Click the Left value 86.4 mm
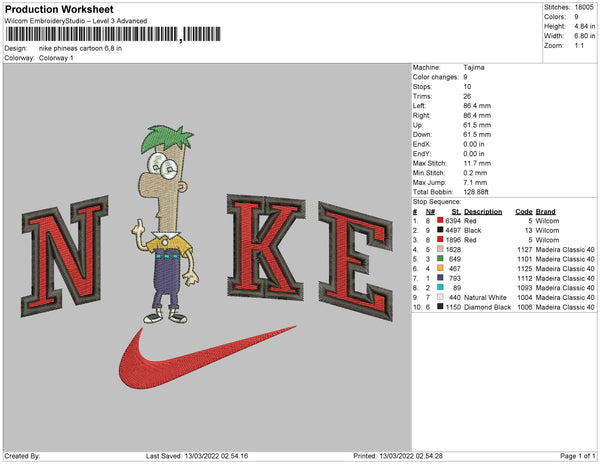Screen dimensions: 600x464 [477, 106]
